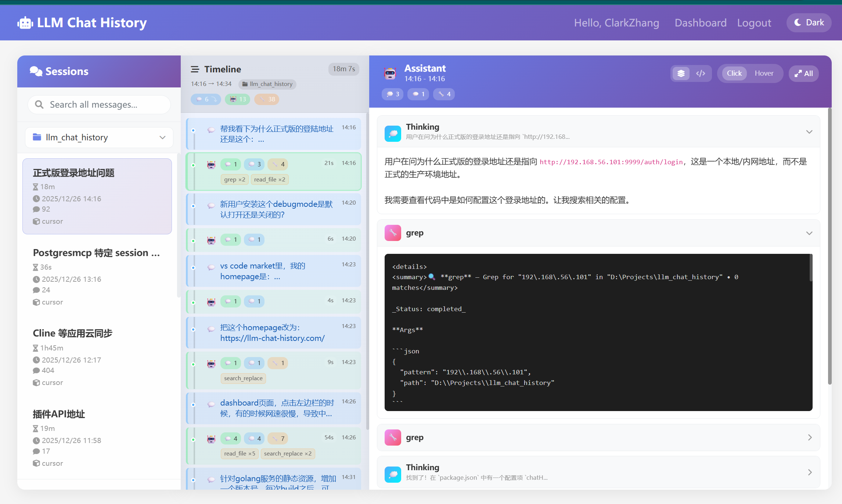Image resolution: width=842 pixels, height=504 pixels.
Task: Select the Postgresmcp 特定 session
Action: click(x=97, y=277)
